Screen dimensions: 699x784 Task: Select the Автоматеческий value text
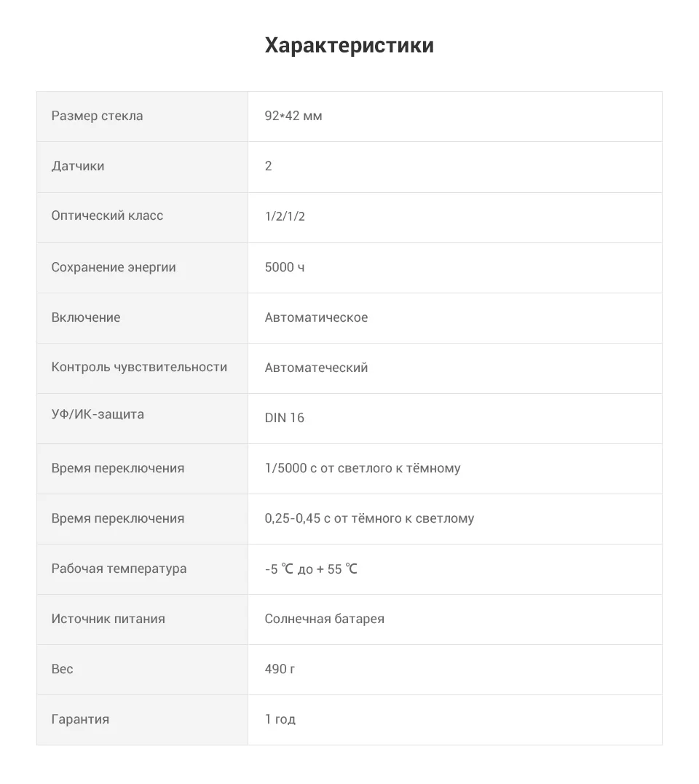coord(317,368)
